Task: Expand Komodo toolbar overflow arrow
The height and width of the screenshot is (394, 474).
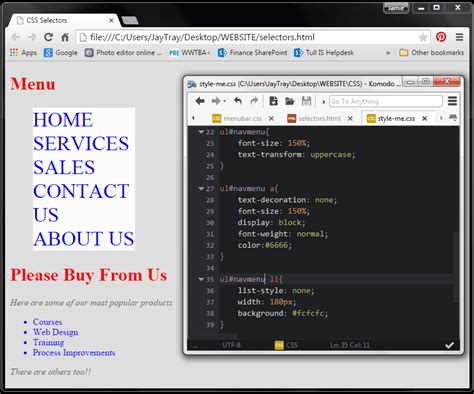Action: pos(323,102)
